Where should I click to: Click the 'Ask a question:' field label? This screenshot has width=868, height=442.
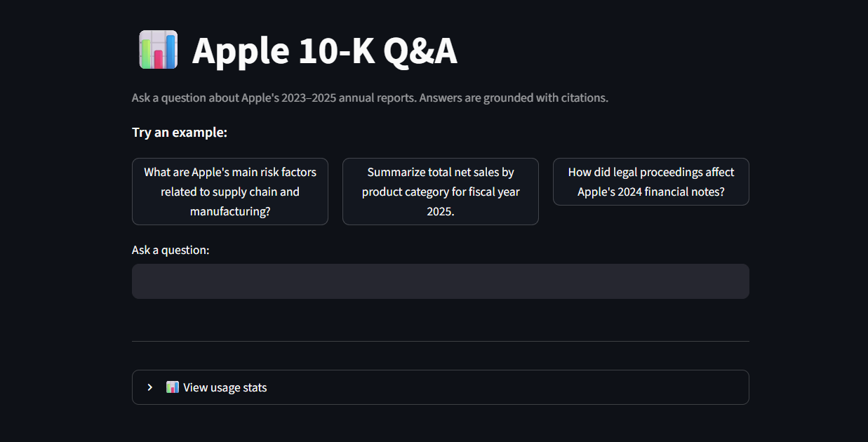point(171,250)
